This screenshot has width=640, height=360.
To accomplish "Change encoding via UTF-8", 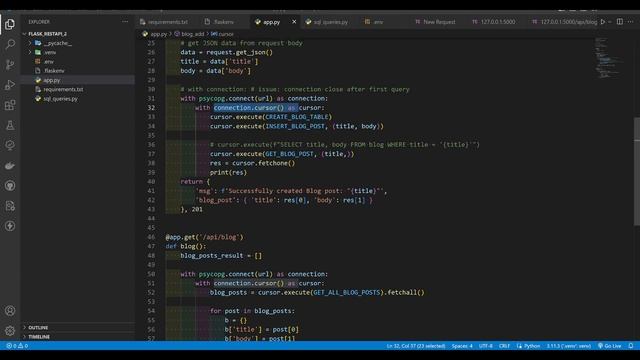I will pos(485,346).
